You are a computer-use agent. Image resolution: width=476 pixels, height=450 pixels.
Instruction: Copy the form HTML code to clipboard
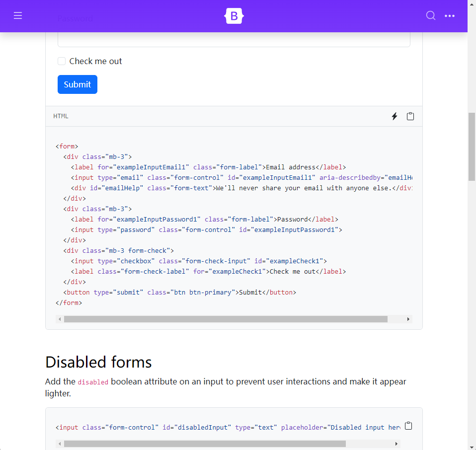click(410, 116)
